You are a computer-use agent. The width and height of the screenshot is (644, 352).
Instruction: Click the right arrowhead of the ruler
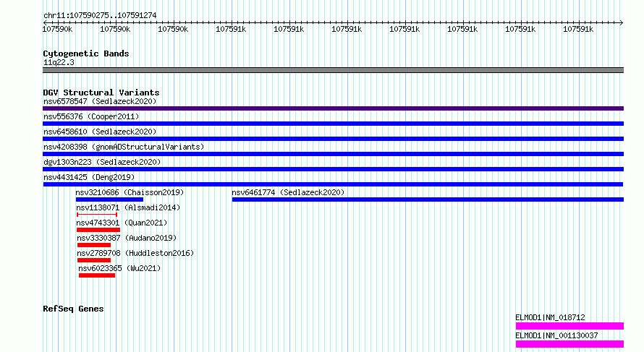tap(622, 22)
